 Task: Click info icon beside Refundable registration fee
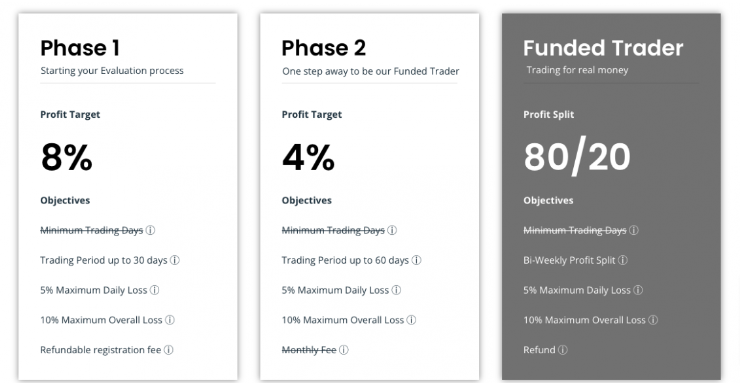pyautogui.click(x=168, y=350)
